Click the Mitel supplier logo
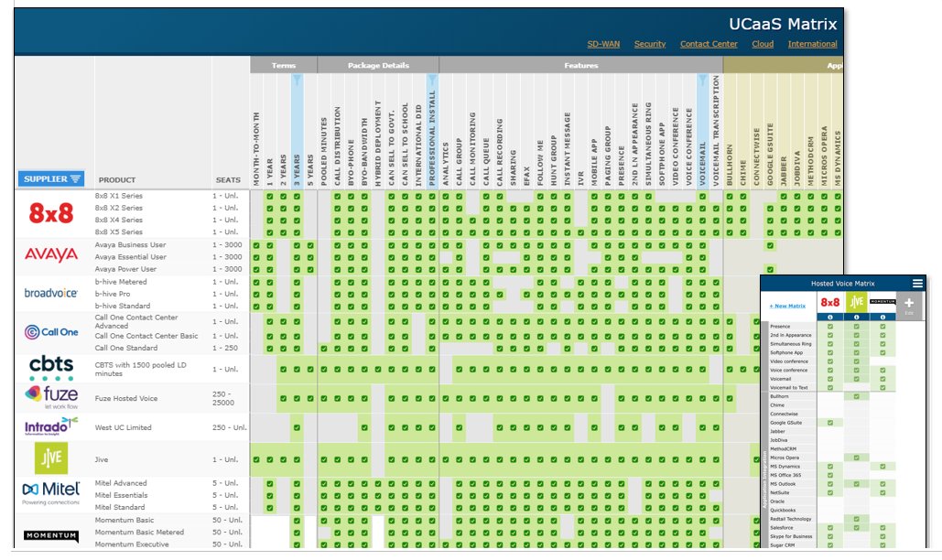This screenshot has width=942, height=560. click(x=51, y=492)
